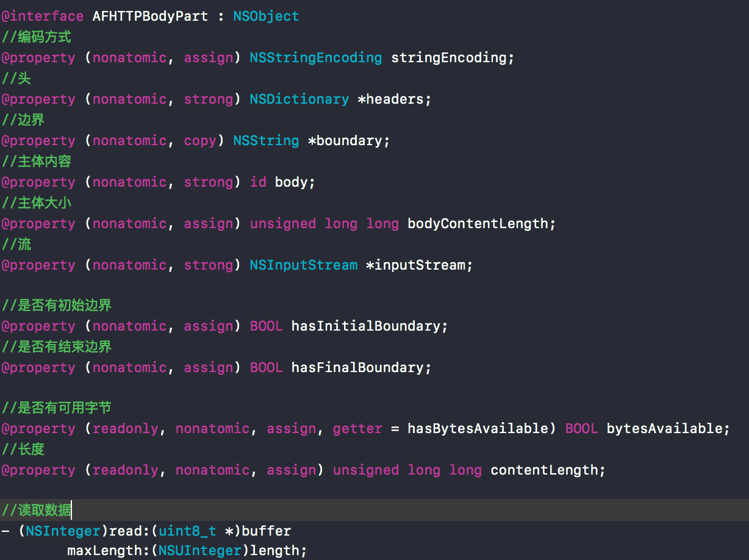This screenshot has height=560, width=749.
Task: Click strong attribute on body line
Action: pos(209,182)
